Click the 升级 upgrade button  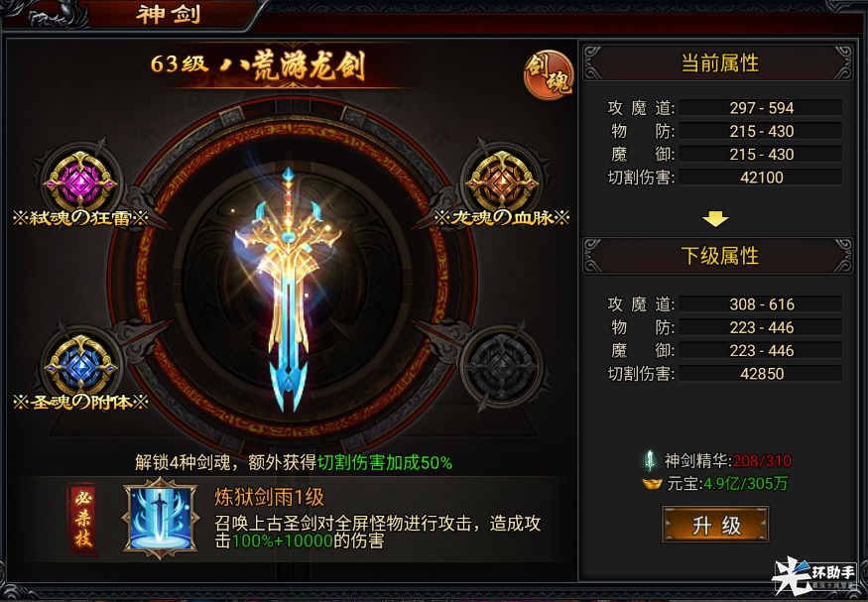tap(715, 525)
